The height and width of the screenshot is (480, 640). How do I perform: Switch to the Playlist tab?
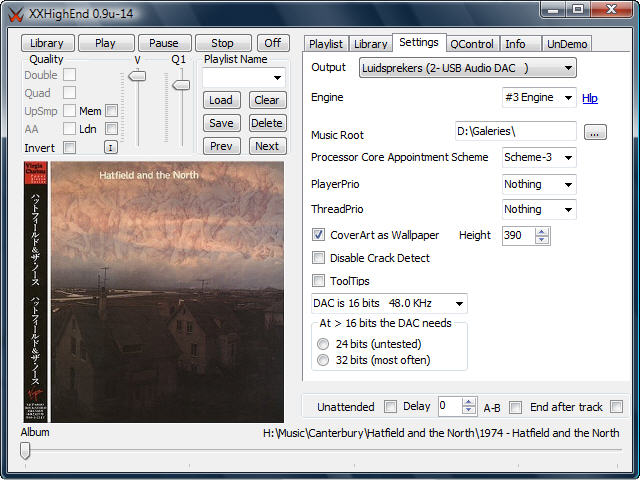pyautogui.click(x=326, y=44)
